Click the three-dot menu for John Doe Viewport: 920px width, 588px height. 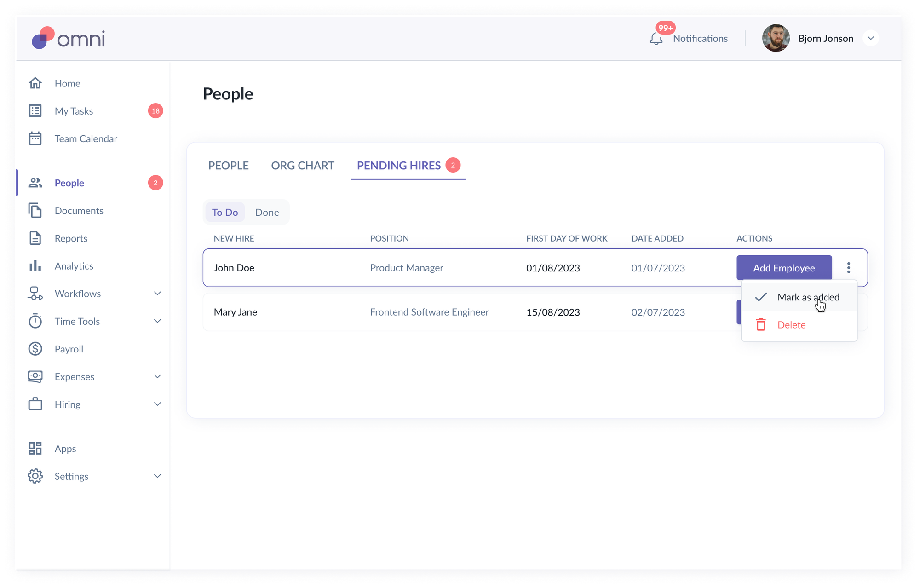point(849,268)
